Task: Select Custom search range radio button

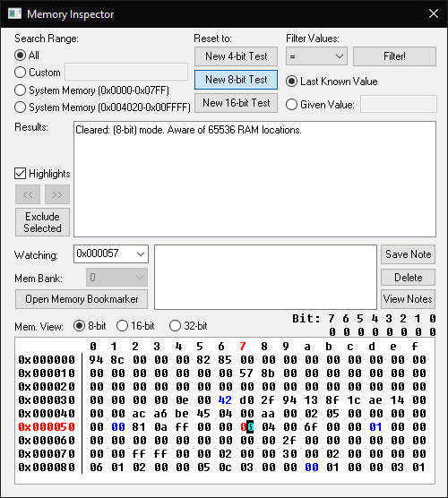Action: [20, 73]
